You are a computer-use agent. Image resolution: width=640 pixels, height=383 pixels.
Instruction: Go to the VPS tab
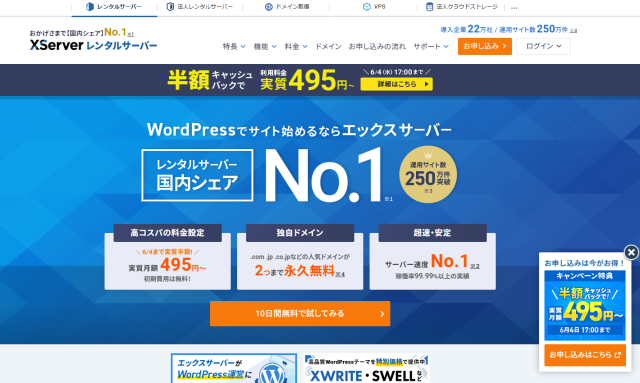(374, 7)
